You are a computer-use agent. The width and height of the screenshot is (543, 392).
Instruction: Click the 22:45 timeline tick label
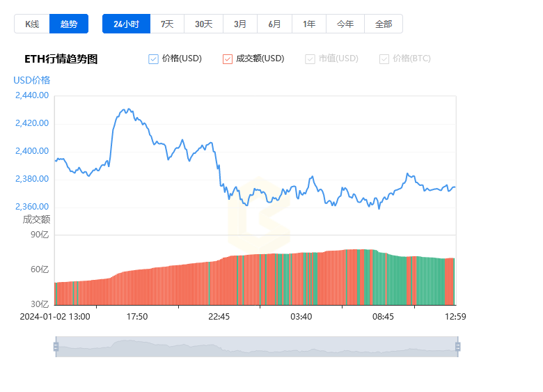click(219, 317)
